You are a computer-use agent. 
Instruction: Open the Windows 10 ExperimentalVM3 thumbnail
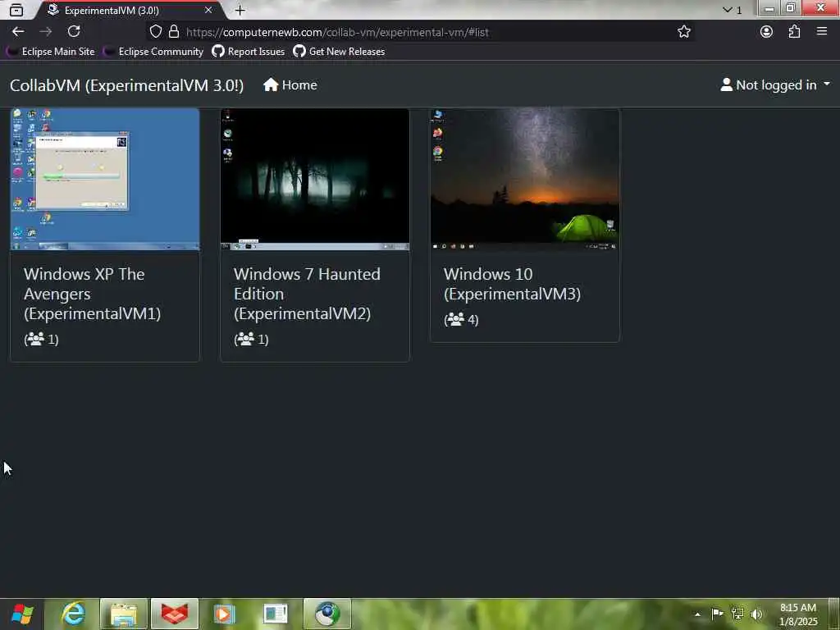[x=525, y=180]
